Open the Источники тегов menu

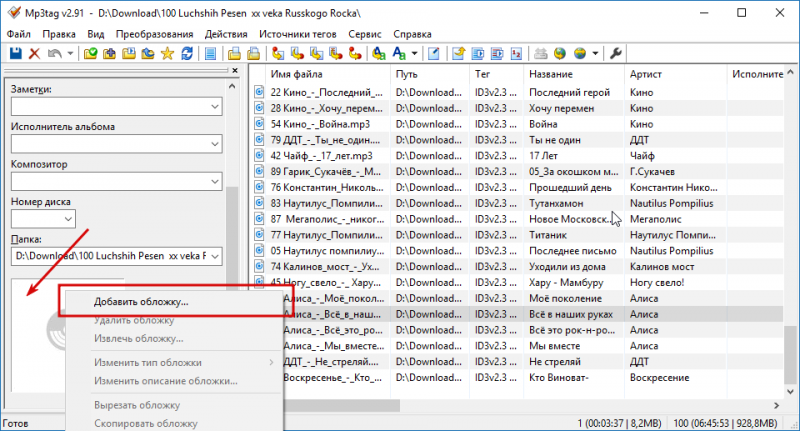(298, 34)
